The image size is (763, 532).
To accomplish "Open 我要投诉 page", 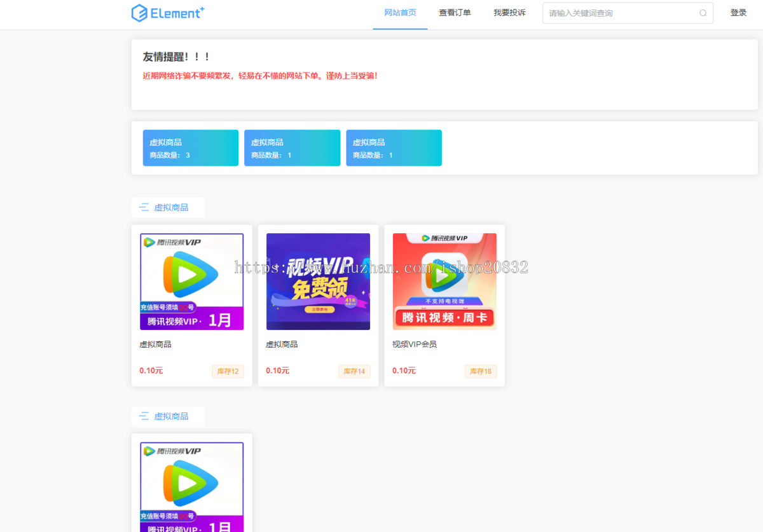I will pos(509,13).
